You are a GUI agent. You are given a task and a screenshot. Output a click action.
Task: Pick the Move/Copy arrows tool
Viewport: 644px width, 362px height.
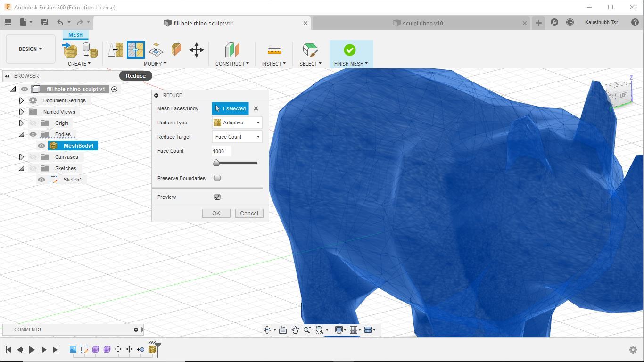coord(197,50)
